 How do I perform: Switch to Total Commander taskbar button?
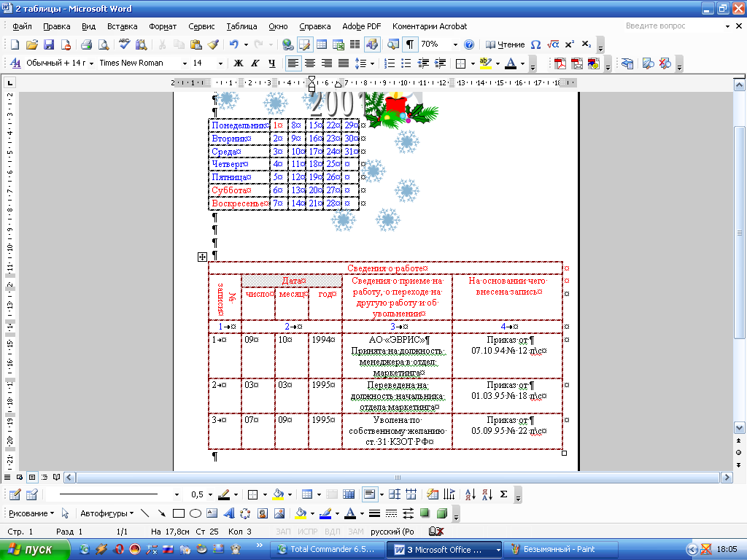coord(326,550)
